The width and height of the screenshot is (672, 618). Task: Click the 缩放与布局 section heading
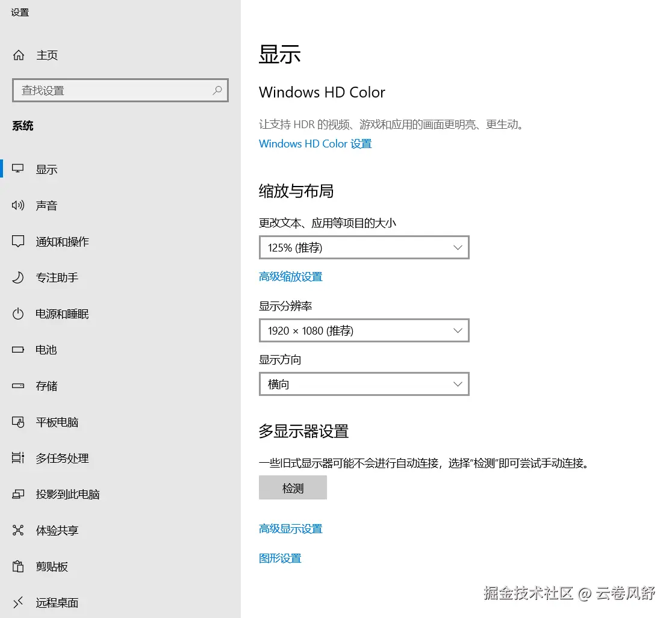296,191
